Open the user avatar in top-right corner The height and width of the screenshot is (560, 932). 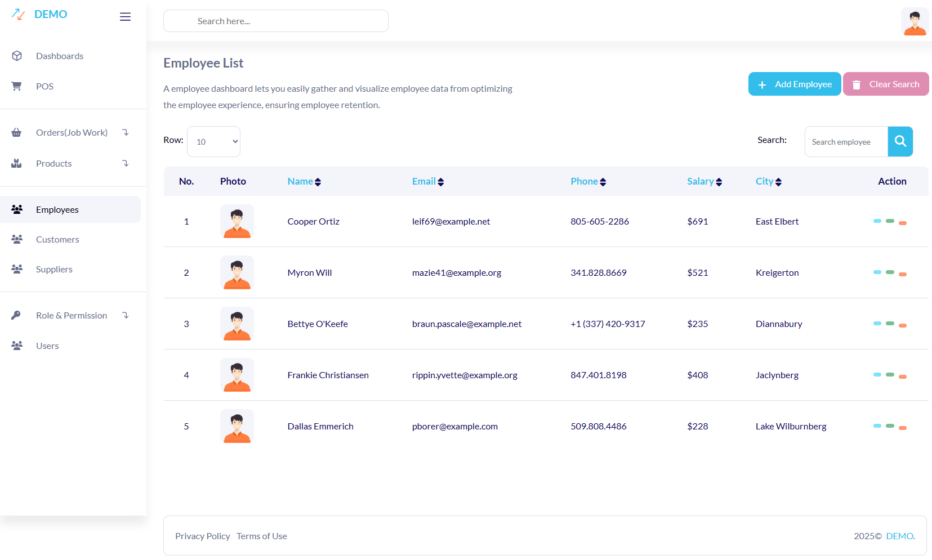coord(915,22)
